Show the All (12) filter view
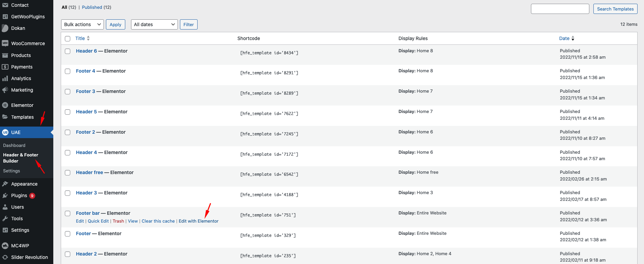Viewport: 644px width, 264px height. tap(69, 7)
